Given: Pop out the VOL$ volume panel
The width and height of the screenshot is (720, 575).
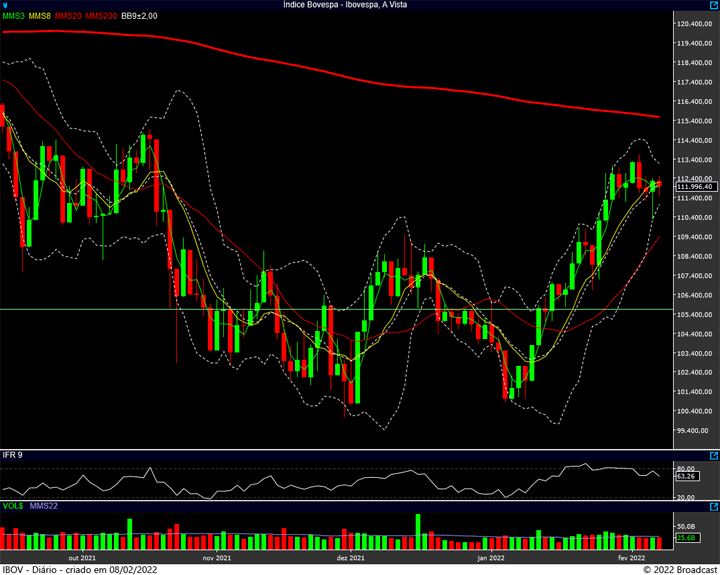Looking at the screenshot, I should 714,507.
